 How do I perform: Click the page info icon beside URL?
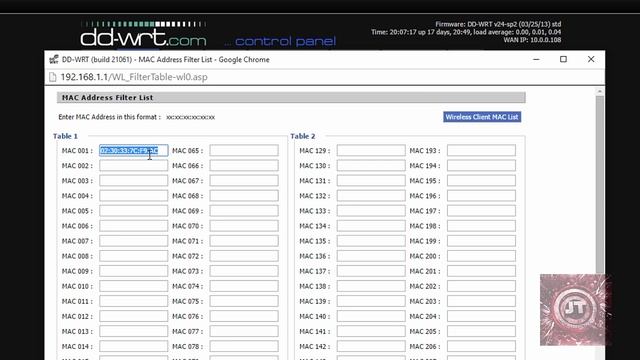tap(53, 77)
